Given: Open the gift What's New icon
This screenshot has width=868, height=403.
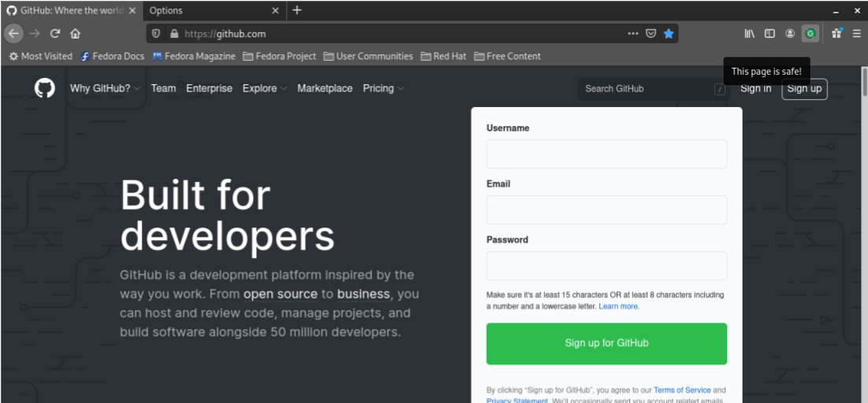Looking at the screenshot, I should point(837,34).
